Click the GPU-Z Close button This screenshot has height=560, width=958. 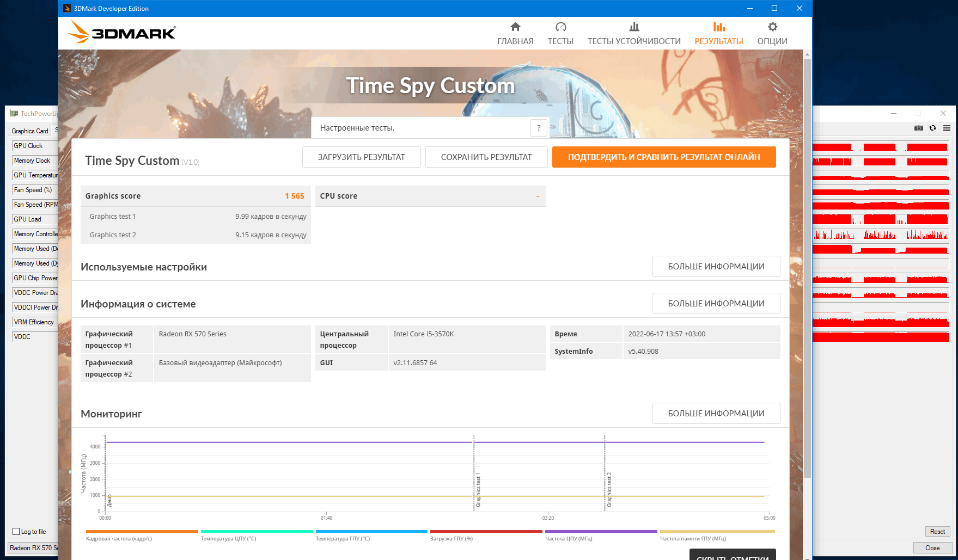(932, 548)
